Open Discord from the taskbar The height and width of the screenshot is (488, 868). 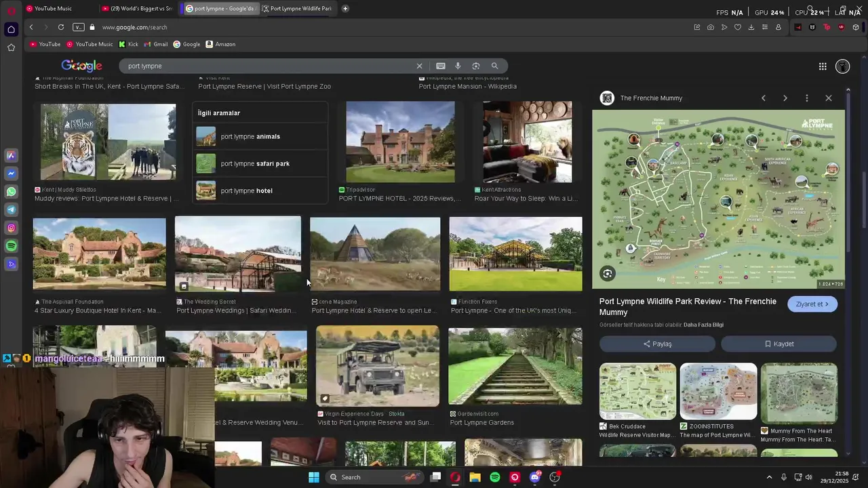(x=534, y=477)
